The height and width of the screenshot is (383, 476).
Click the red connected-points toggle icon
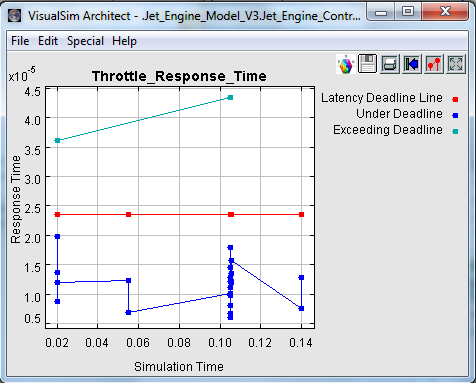click(x=434, y=64)
